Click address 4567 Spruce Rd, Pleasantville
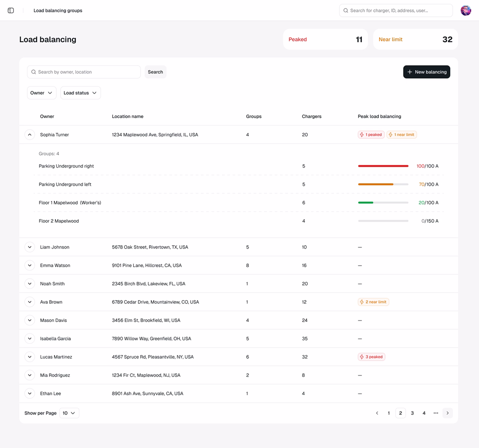Viewport: 479px width, 448px height. pyautogui.click(x=153, y=357)
